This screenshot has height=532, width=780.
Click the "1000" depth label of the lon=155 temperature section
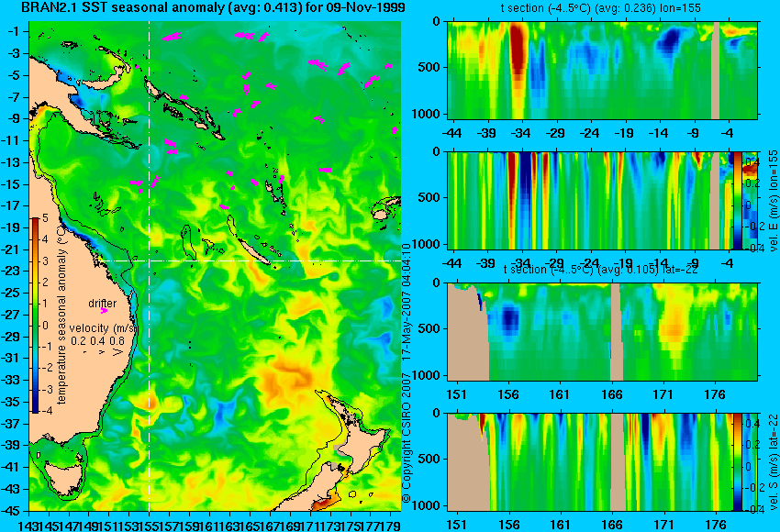[x=426, y=114]
